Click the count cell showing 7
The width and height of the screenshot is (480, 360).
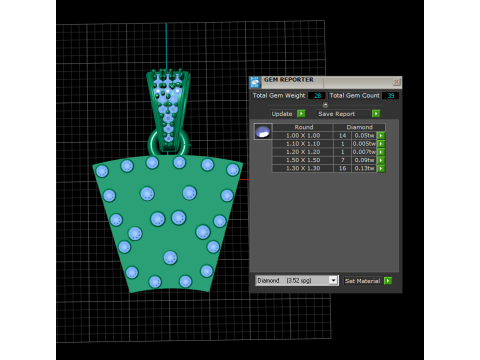(x=342, y=160)
